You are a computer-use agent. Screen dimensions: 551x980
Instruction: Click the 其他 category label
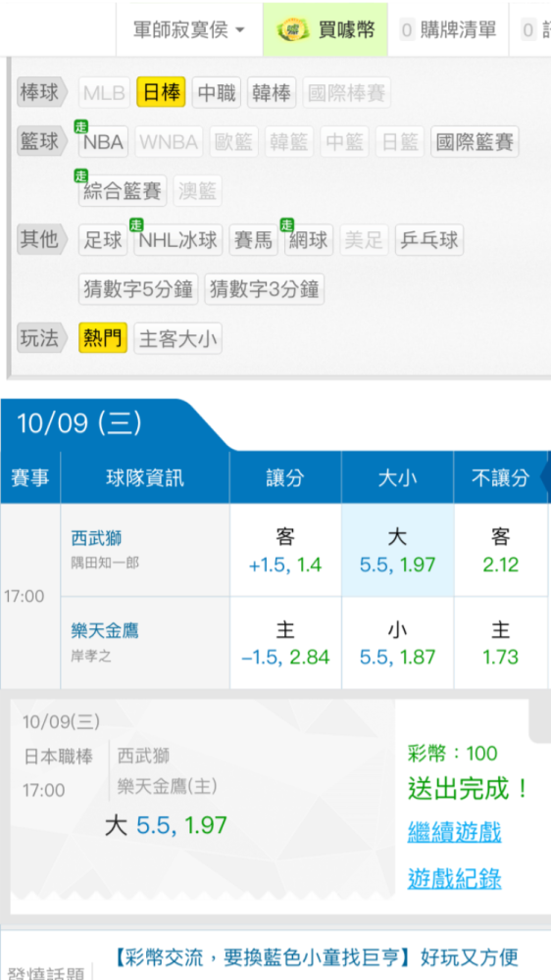click(x=42, y=240)
